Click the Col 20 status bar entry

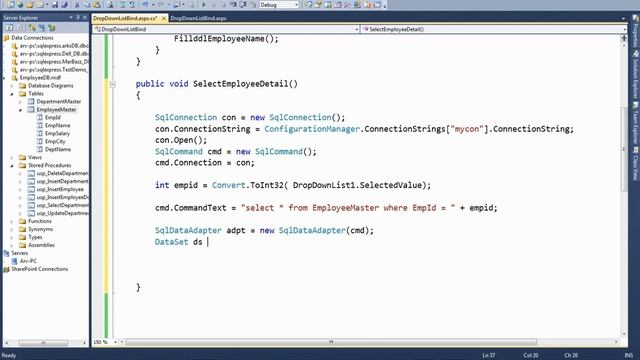pyautogui.click(x=531, y=355)
